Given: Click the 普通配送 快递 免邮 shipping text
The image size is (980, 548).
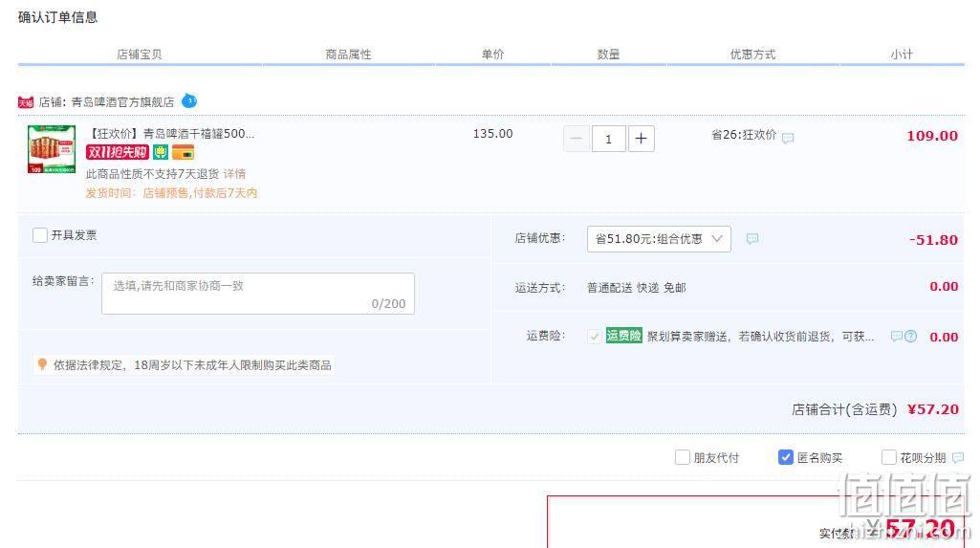Looking at the screenshot, I should click(636, 288).
